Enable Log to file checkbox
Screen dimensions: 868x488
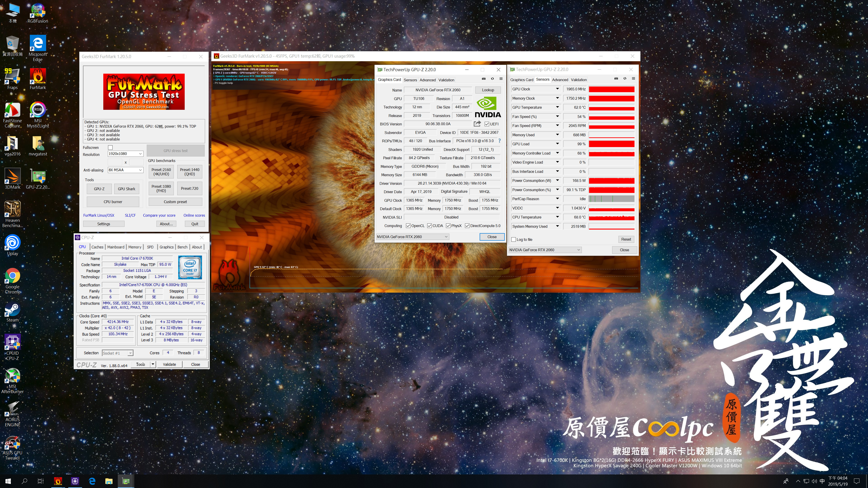pos(514,239)
